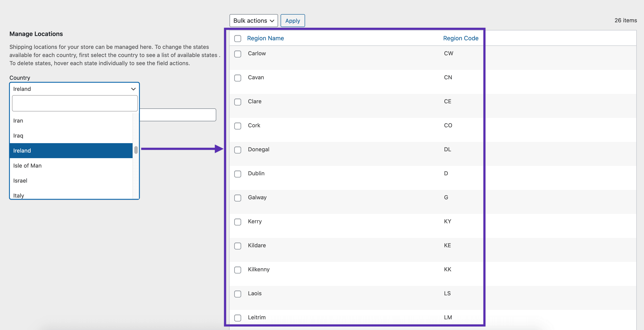Sort the table by Region Name

[x=266, y=38]
